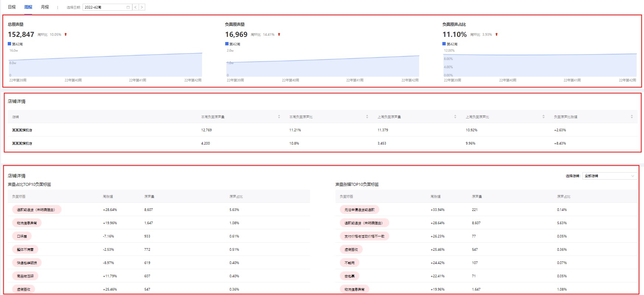Screen dimensions: 644x295
Task: Switch to the 日报 tab
Action: pyautogui.click(x=12, y=7)
